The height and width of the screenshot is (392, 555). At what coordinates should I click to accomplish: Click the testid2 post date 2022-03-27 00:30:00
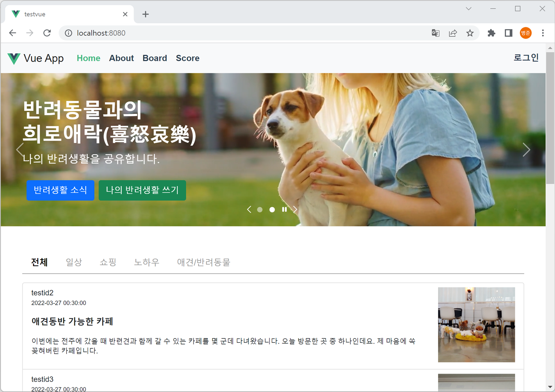coord(59,303)
